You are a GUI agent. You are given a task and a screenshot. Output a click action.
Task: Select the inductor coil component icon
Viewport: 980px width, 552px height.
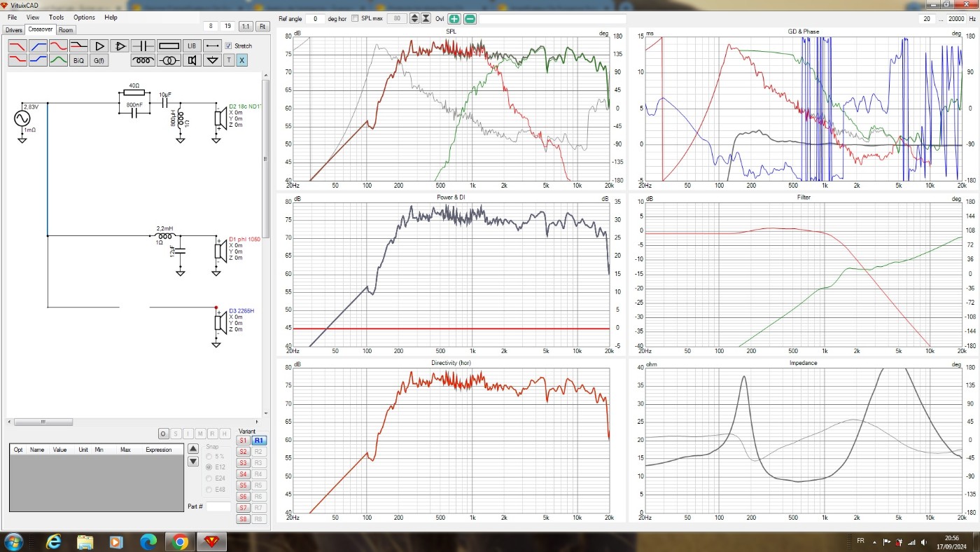pos(143,60)
